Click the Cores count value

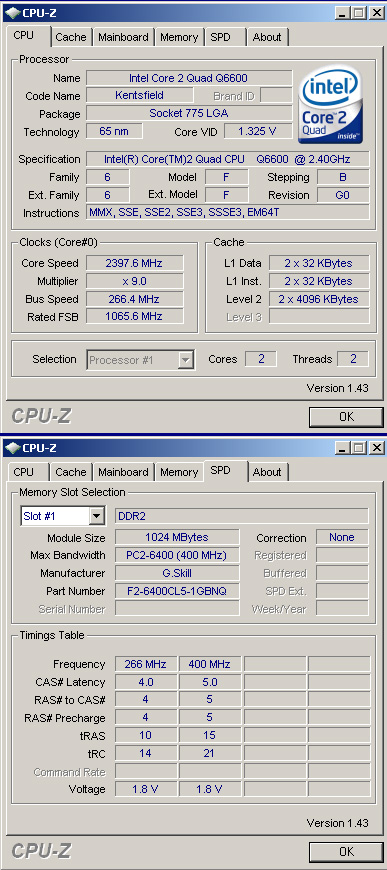click(260, 359)
